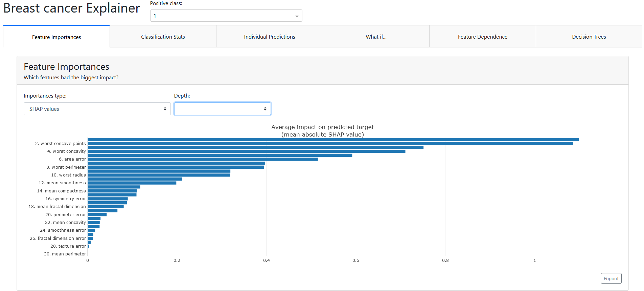This screenshot has width=644, height=291.
Task: Open the Decision Trees tab
Action: pyautogui.click(x=589, y=37)
